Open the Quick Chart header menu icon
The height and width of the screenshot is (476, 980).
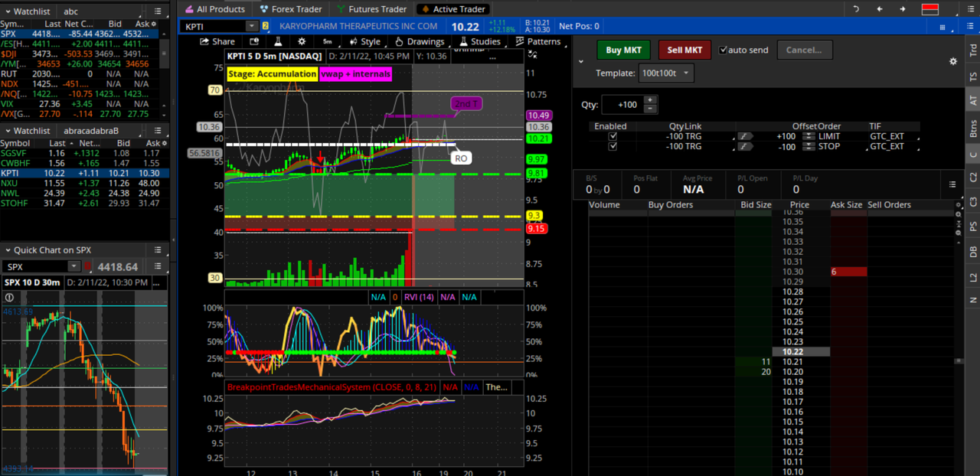[158, 250]
